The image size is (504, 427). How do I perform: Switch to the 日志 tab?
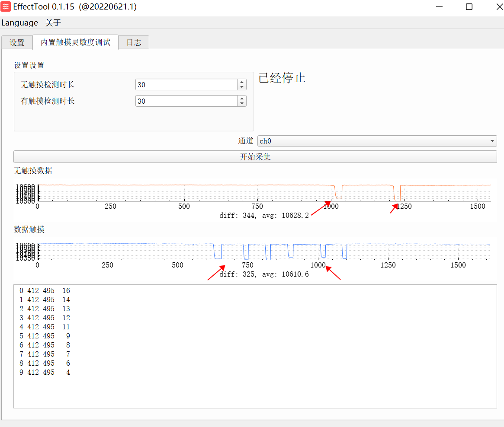(134, 43)
